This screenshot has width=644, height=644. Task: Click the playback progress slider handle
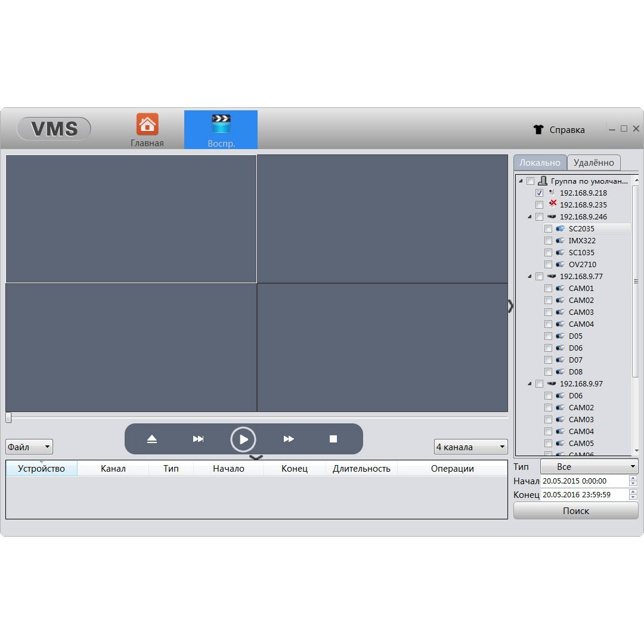[8, 417]
